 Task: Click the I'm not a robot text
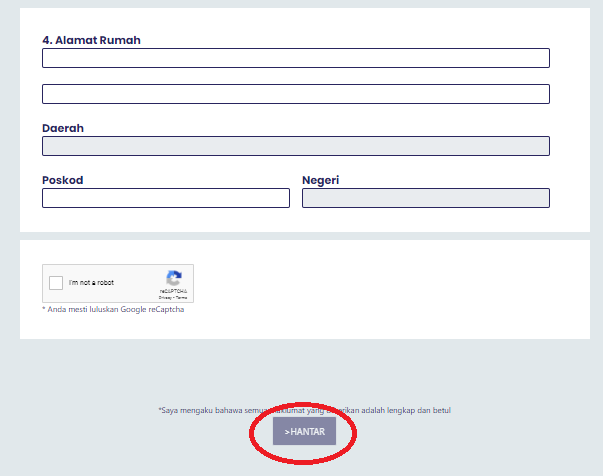click(x=91, y=283)
